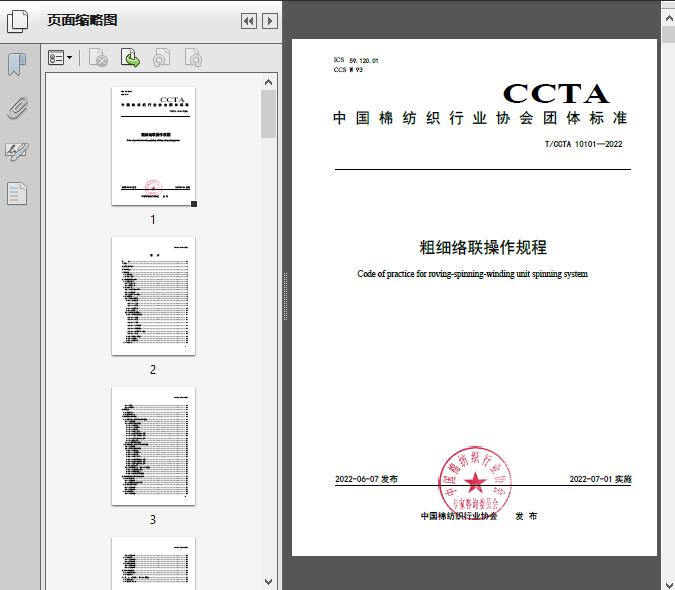Viewport: 675px width, 590px height.
Task: Click the standard number T/CCTA 10101—2022
Action: (x=584, y=144)
